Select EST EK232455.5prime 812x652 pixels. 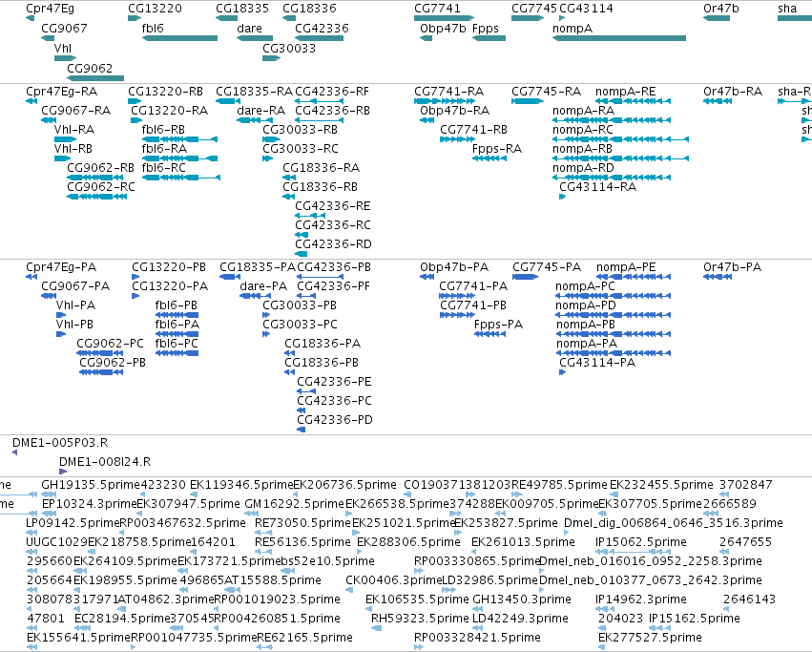coord(661,485)
